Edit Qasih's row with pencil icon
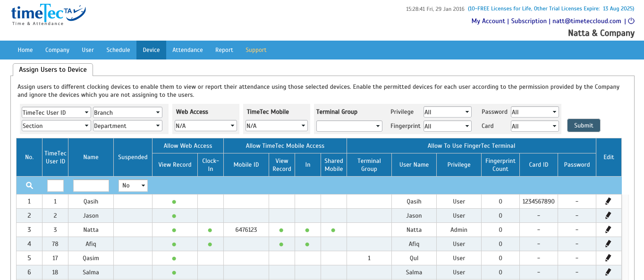Screen dimensions: 644x280 click(608, 201)
